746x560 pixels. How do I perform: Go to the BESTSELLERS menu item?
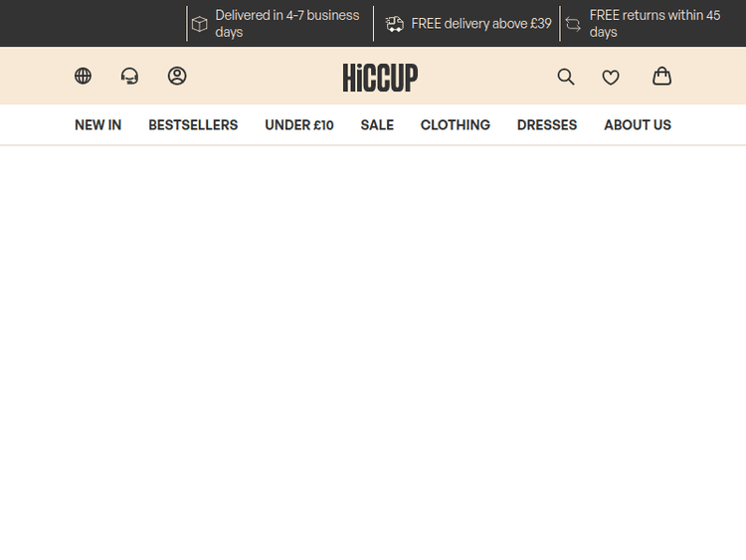[x=193, y=125]
